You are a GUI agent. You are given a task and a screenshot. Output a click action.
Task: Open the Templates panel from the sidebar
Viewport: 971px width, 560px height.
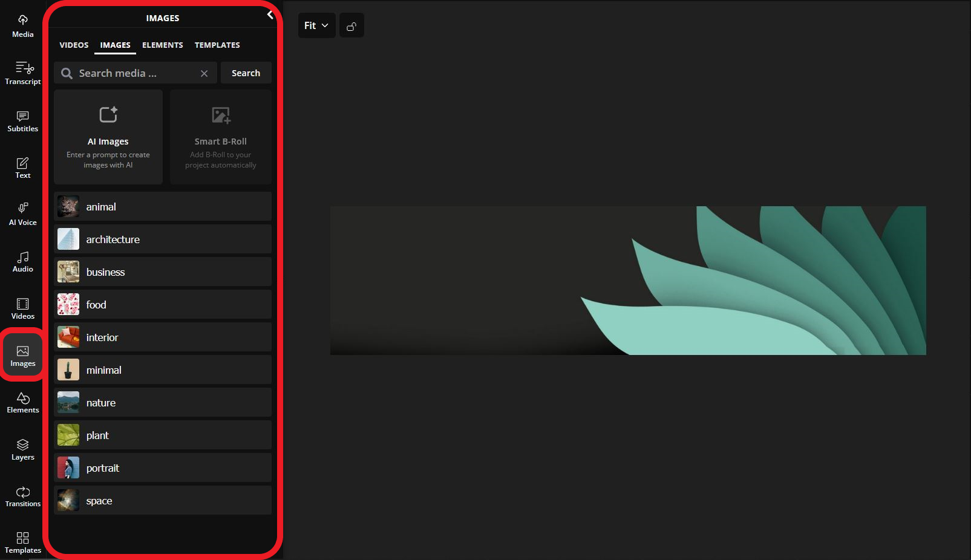point(22,542)
